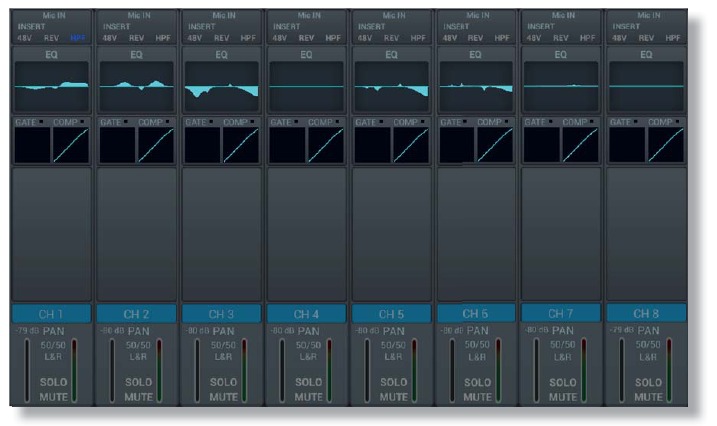Click the Mic IN source on CH 4
Viewport: 717px width, 426px height.
pyautogui.click(x=309, y=16)
